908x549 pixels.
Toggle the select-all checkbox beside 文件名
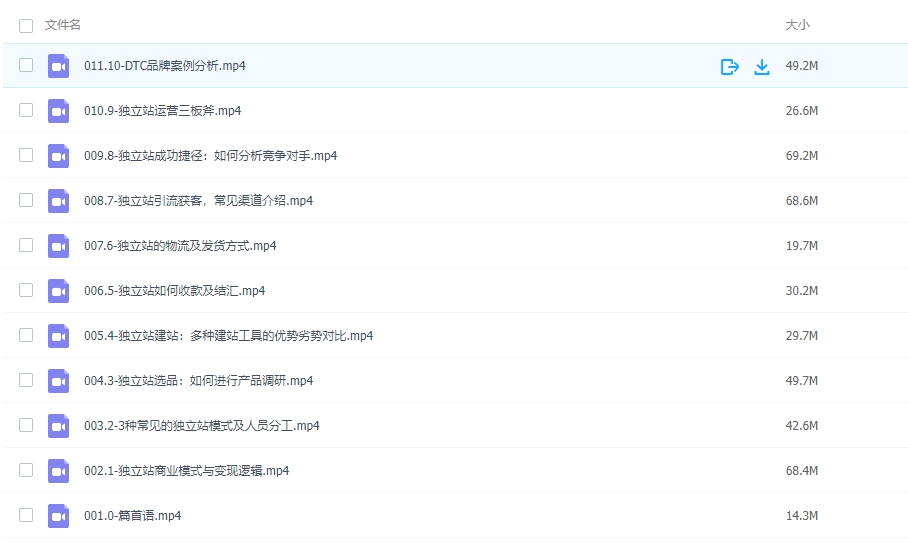tap(26, 25)
